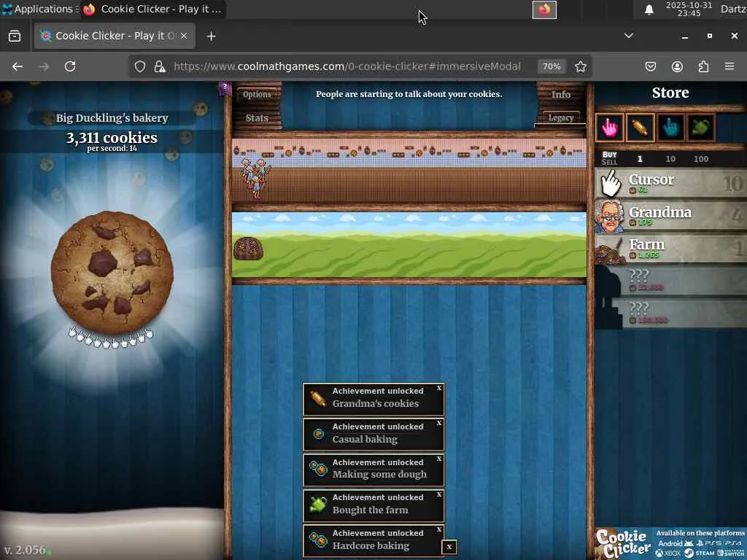Switch store to Buy mode

point(609,155)
